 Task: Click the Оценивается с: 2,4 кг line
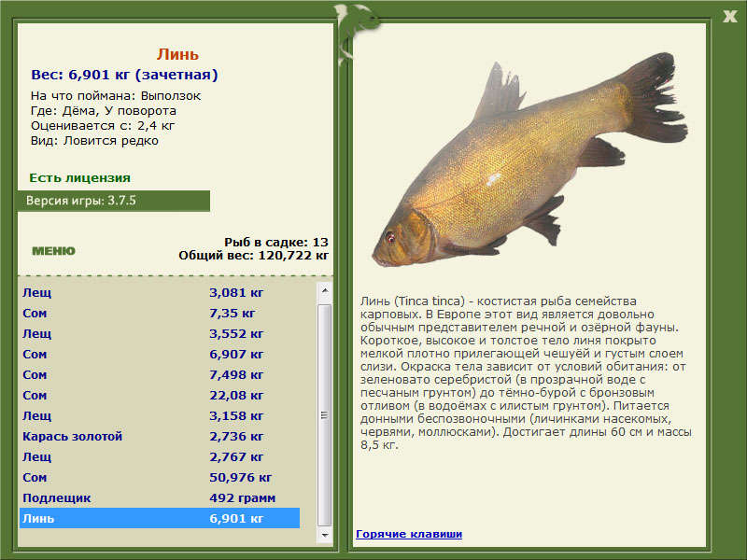(x=103, y=126)
